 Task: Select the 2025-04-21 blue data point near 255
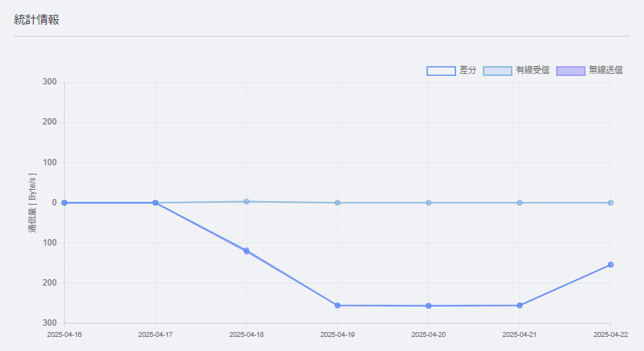click(x=519, y=305)
